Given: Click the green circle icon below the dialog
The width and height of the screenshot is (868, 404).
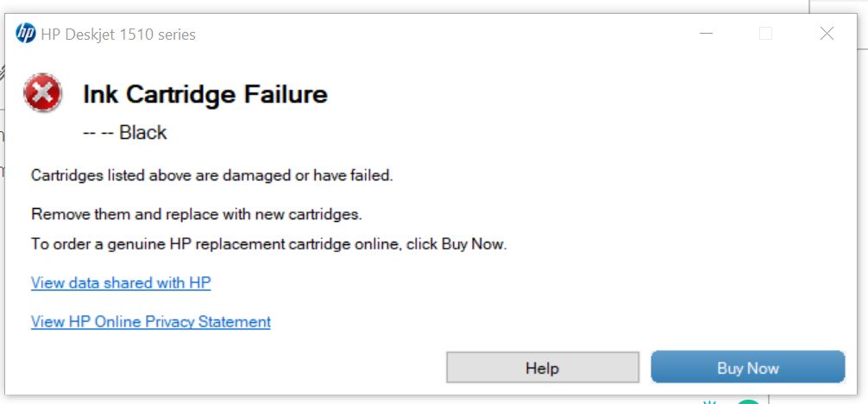Looking at the screenshot, I should click(x=748, y=401).
